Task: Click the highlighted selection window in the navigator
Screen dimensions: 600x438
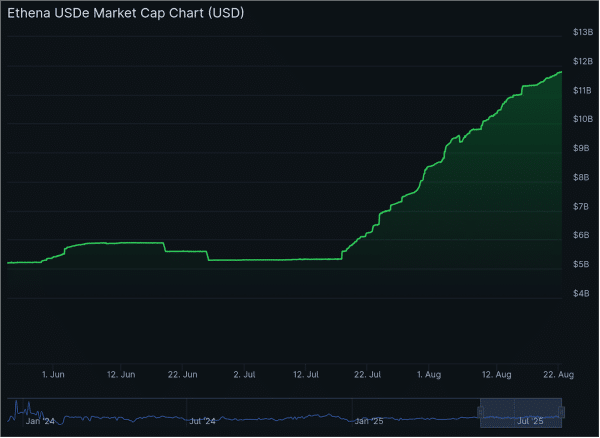Action: [x=521, y=410]
